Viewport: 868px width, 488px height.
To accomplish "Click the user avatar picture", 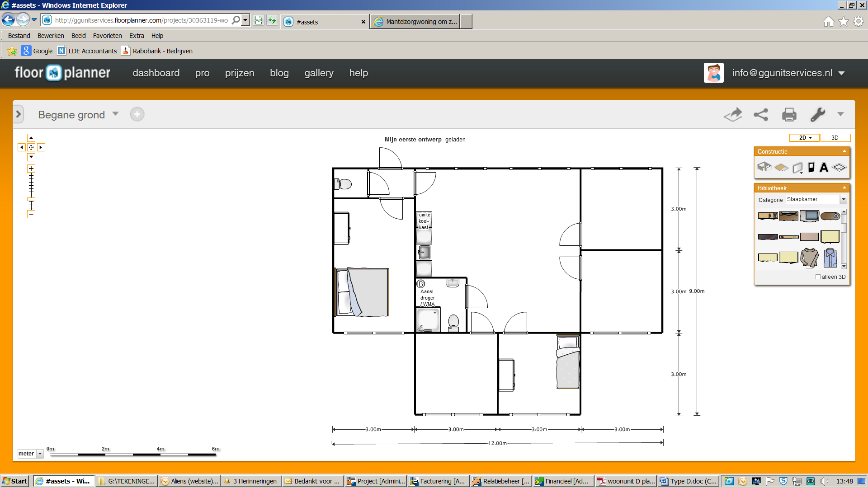I will (713, 73).
